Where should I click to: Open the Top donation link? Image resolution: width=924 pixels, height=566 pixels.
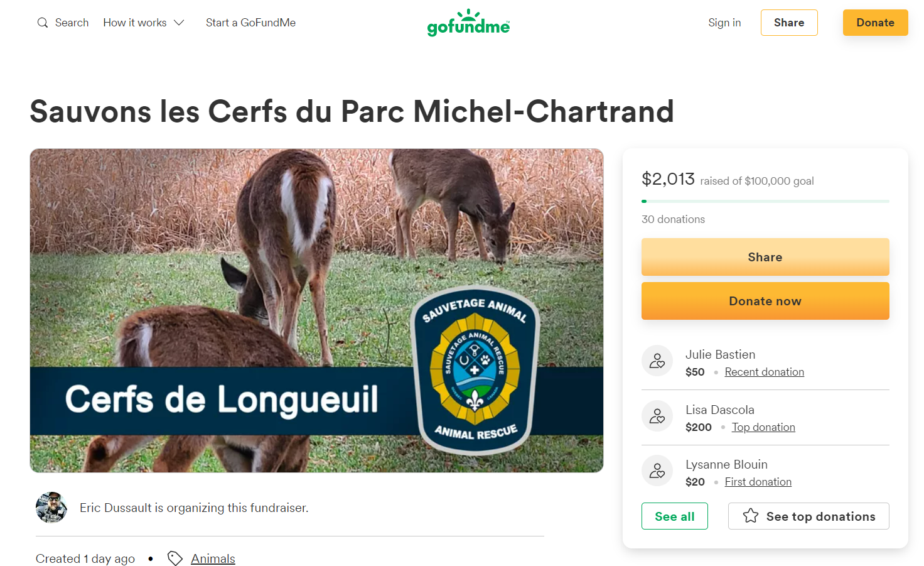point(763,427)
